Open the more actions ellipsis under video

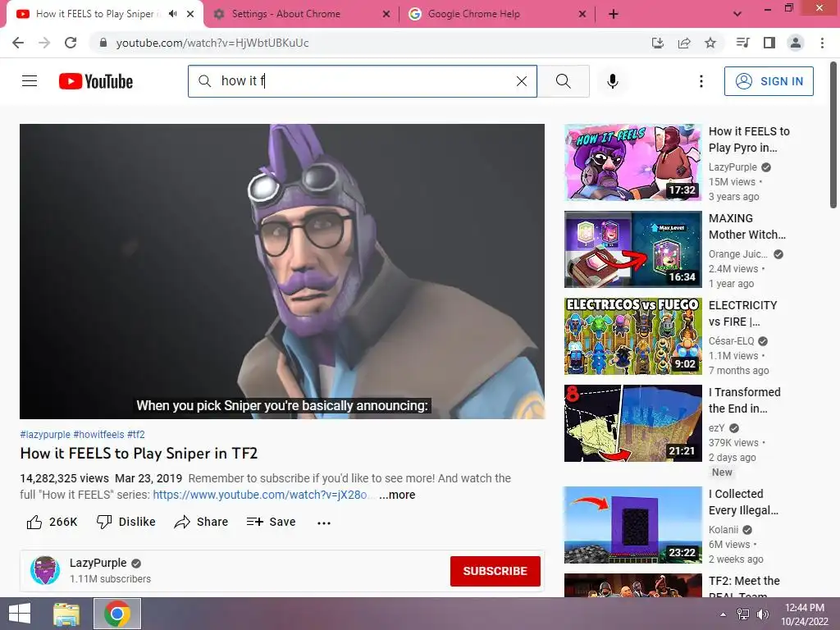323,523
